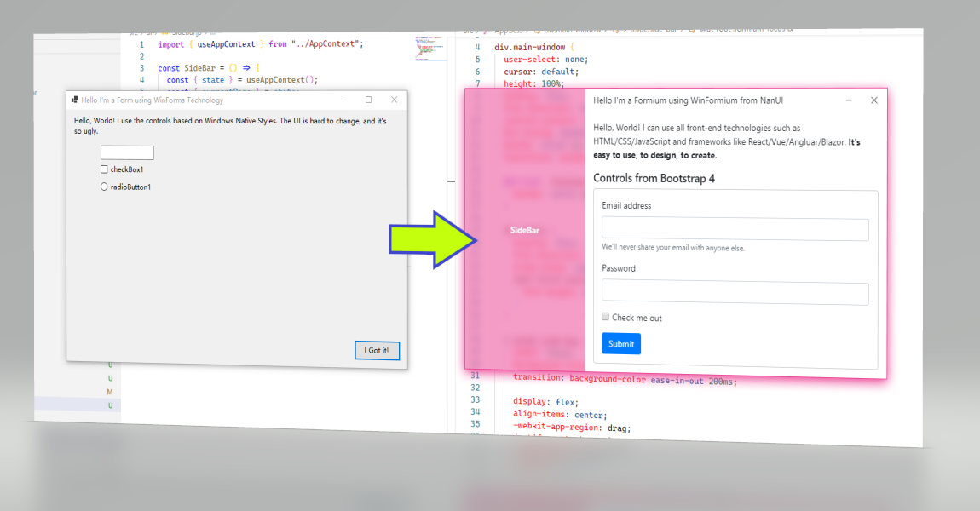Image resolution: width=980 pixels, height=511 pixels.
Task: Click the 'const SideBar = () =>' code line
Action: (209, 67)
